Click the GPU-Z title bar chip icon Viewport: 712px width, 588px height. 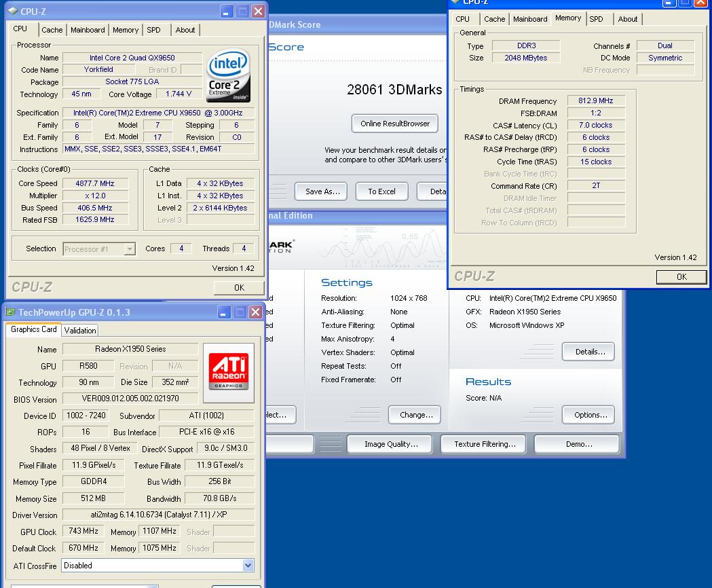10,312
